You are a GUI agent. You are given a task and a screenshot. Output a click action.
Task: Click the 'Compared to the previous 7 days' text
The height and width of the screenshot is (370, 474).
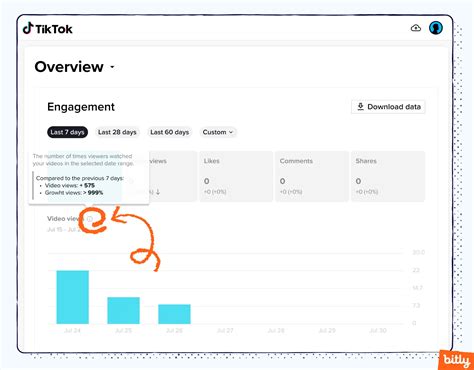80,178
